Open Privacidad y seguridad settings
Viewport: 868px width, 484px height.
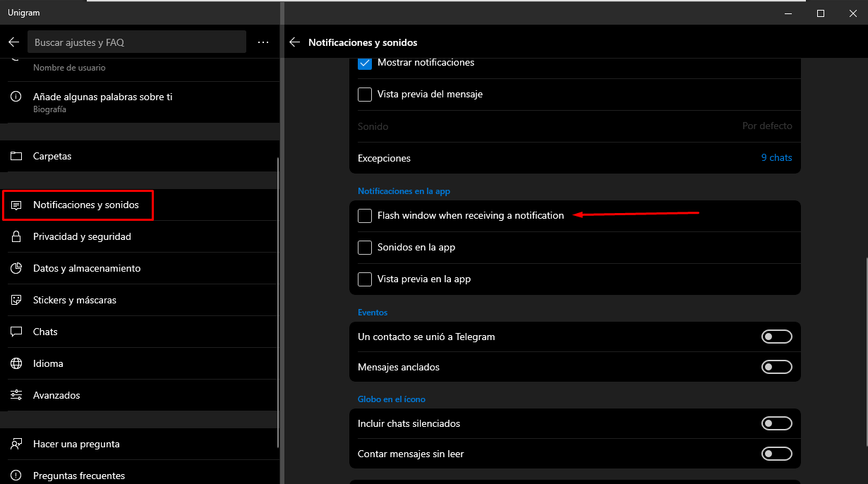click(140, 237)
